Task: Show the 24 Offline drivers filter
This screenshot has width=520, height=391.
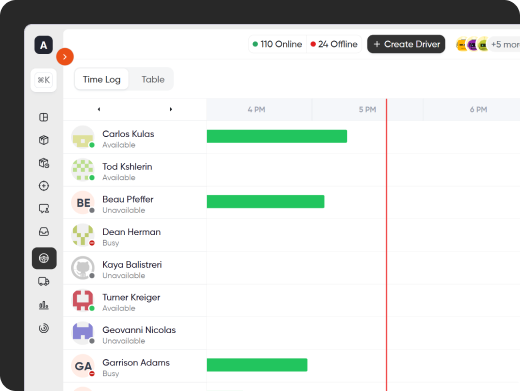Action: point(334,44)
